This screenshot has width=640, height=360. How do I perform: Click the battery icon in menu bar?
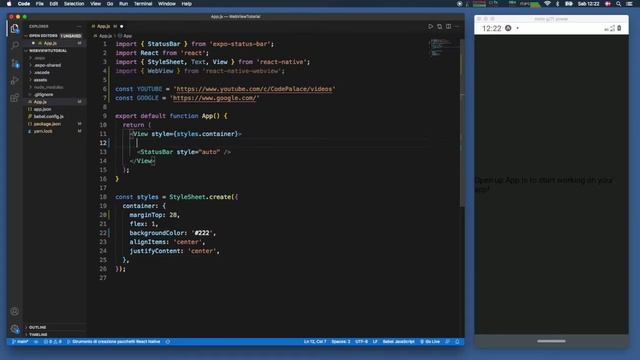pos(569,4)
